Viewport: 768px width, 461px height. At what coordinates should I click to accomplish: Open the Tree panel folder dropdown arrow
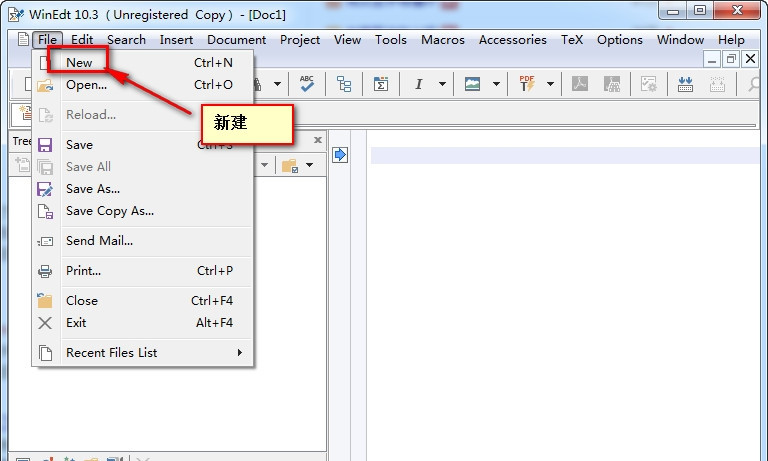click(310, 165)
